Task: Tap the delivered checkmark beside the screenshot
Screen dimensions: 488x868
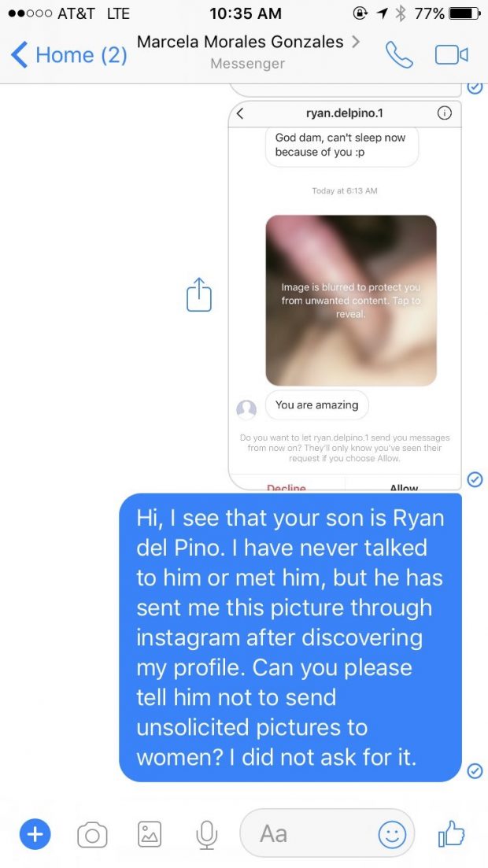Action: [475, 478]
